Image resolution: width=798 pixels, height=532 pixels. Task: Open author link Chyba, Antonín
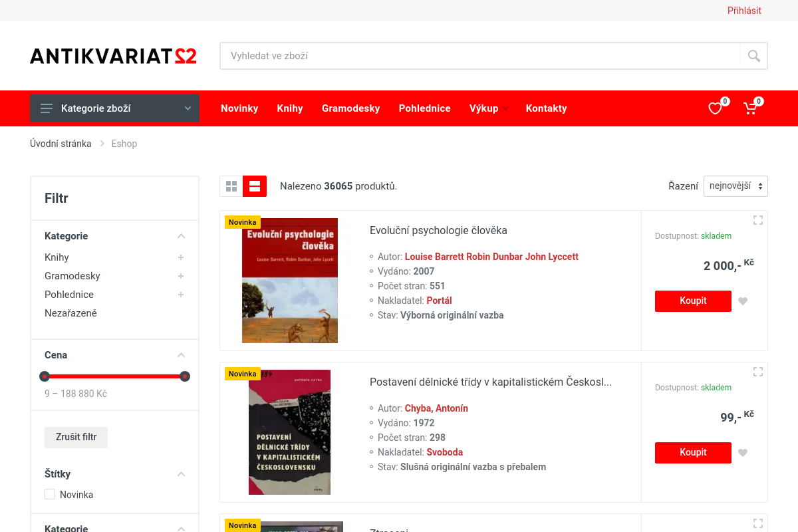click(436, 408)
